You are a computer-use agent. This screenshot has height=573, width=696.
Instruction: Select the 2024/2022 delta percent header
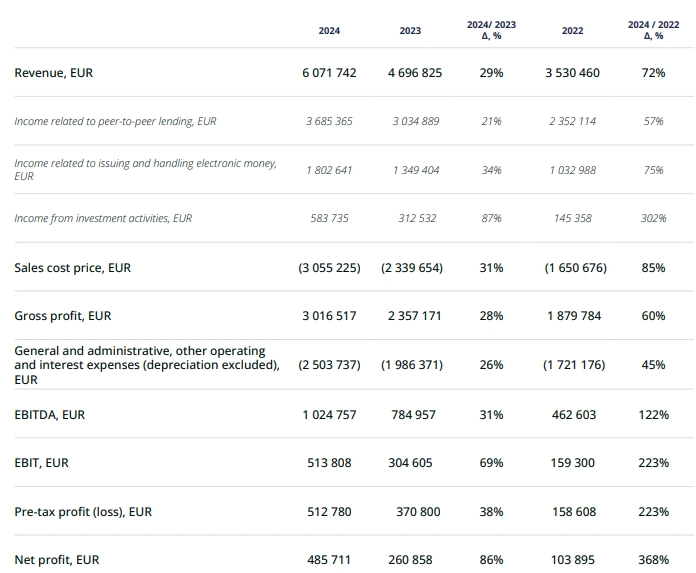[654, 30]
